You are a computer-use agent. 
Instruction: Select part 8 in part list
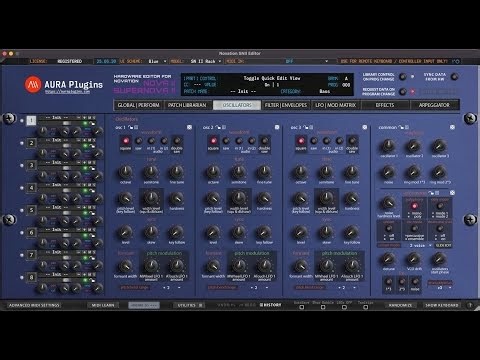31,277
